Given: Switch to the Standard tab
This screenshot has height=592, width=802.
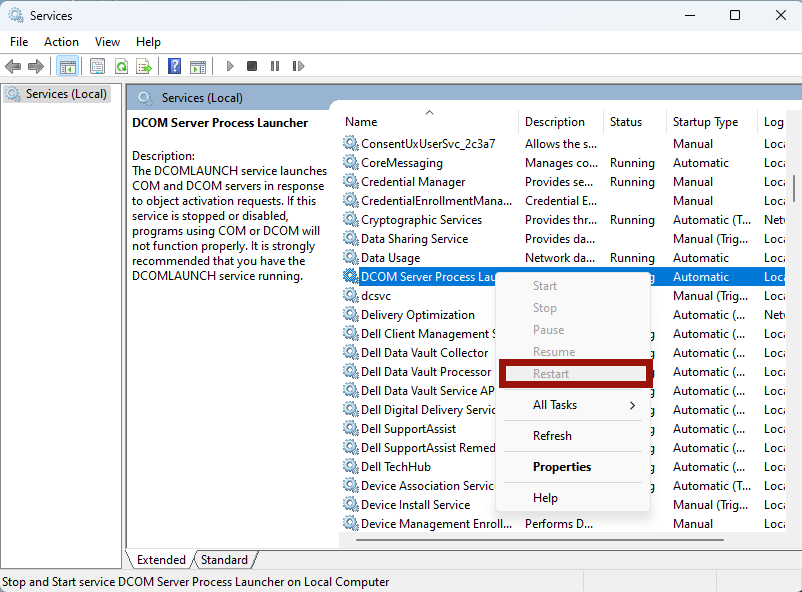Looking at the screenshot, I should point(224,559).
